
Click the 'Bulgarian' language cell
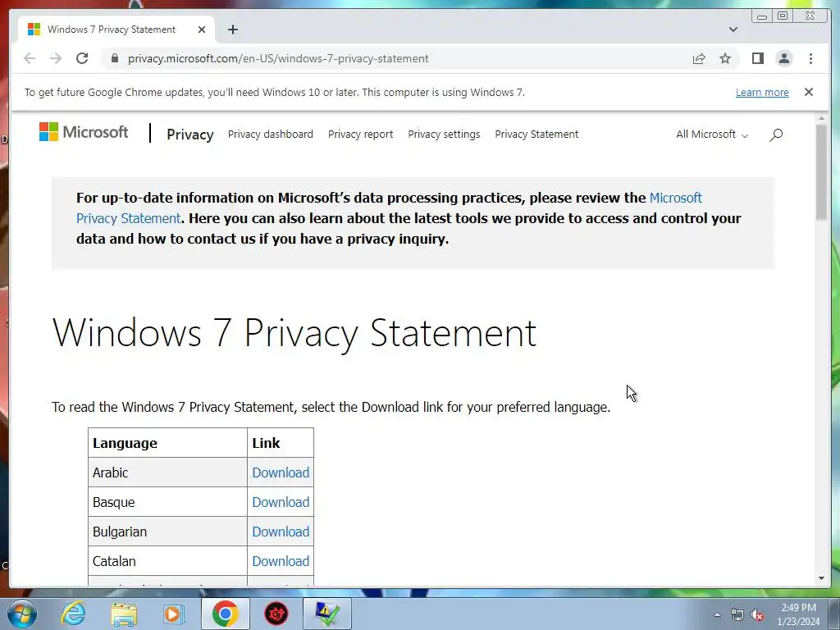click(x=167, y=532)
